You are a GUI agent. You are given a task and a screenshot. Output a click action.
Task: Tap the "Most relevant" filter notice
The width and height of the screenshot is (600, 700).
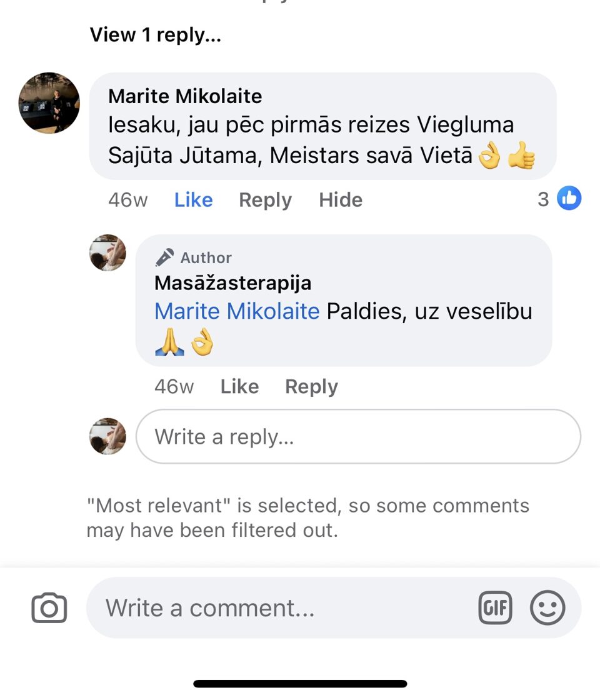coord(307,517)
